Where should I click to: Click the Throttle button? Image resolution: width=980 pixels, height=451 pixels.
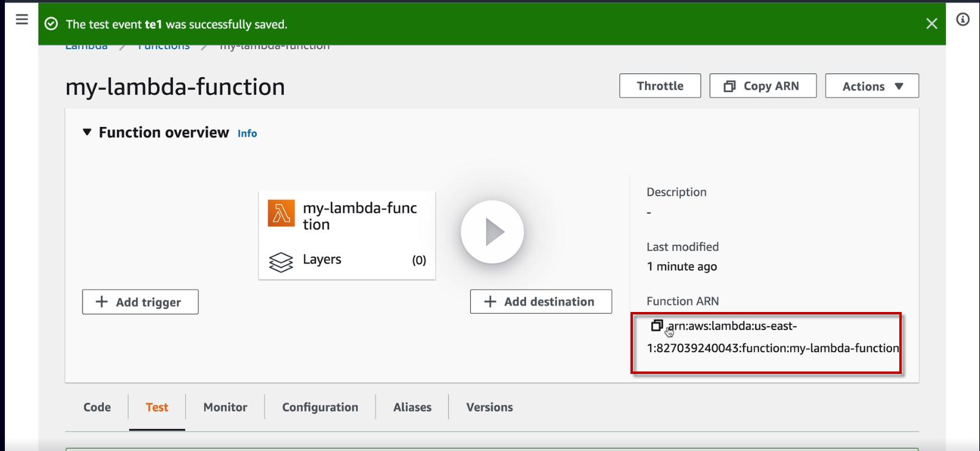[660, 86]
